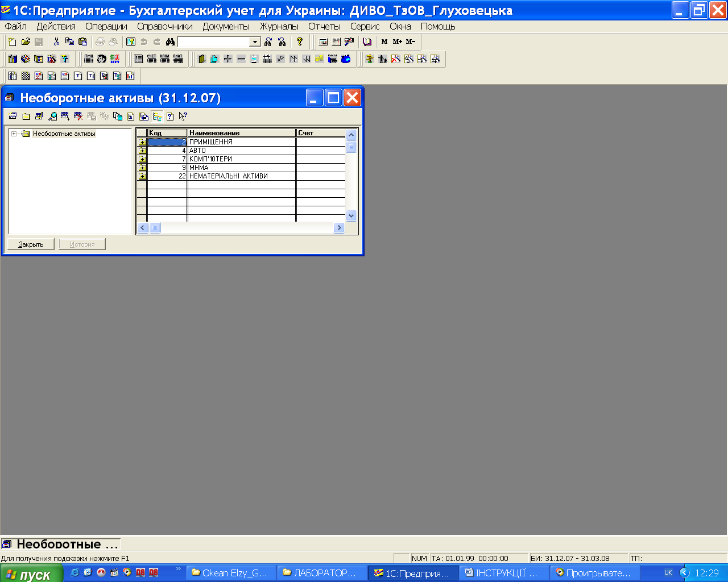Image resolution: width=728 pixels, height=582 pixels.
Task: Open the currencies $£DM icon
Action: click(x=115, y=59)
